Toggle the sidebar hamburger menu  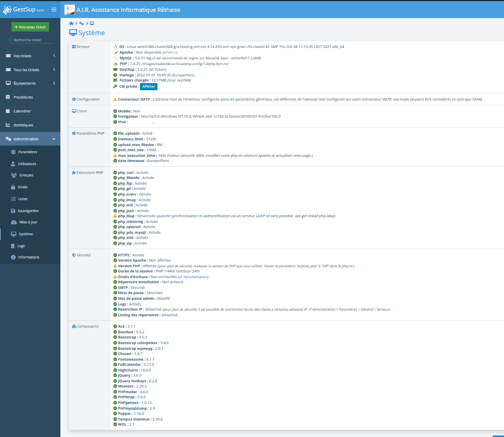pos(54,10)
